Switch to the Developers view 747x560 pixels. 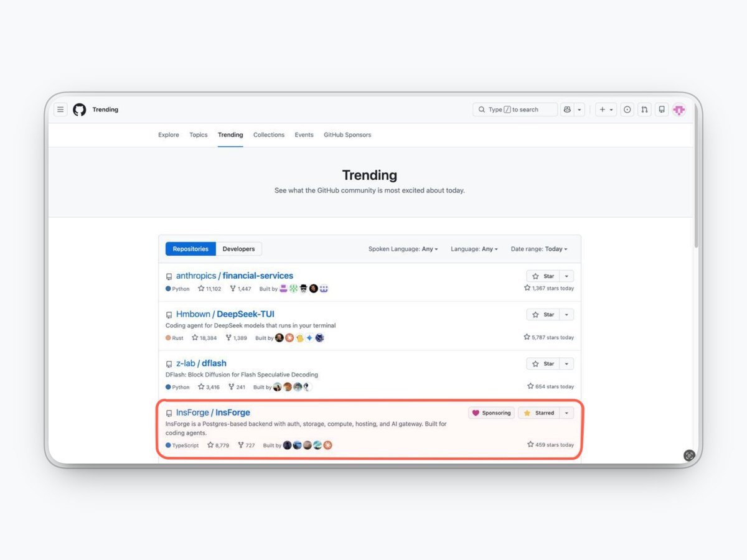click(x=239, y=249)
